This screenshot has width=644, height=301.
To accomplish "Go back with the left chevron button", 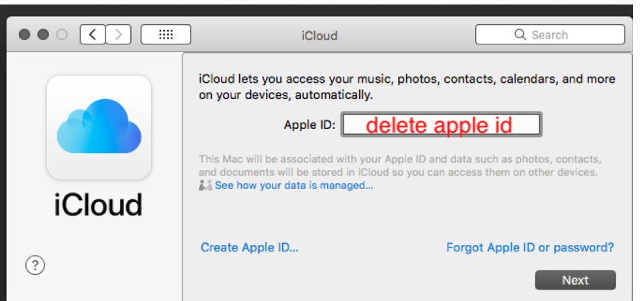I will [x=93, y=35].
